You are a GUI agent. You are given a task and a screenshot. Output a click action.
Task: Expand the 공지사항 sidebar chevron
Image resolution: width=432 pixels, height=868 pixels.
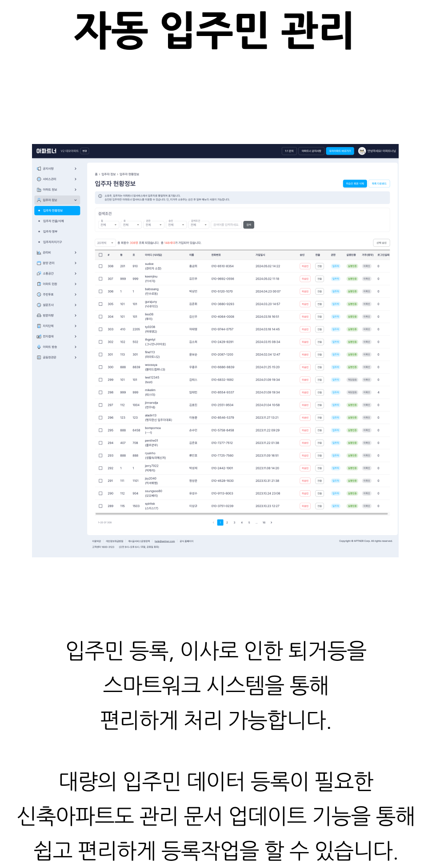(x=76, y=168)
